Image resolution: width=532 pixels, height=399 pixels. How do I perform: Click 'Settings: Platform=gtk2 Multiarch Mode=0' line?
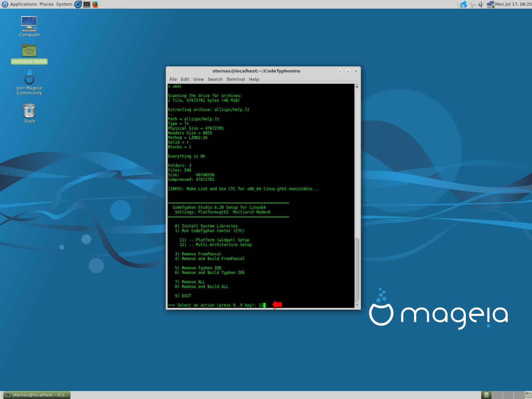click(222, 212)
